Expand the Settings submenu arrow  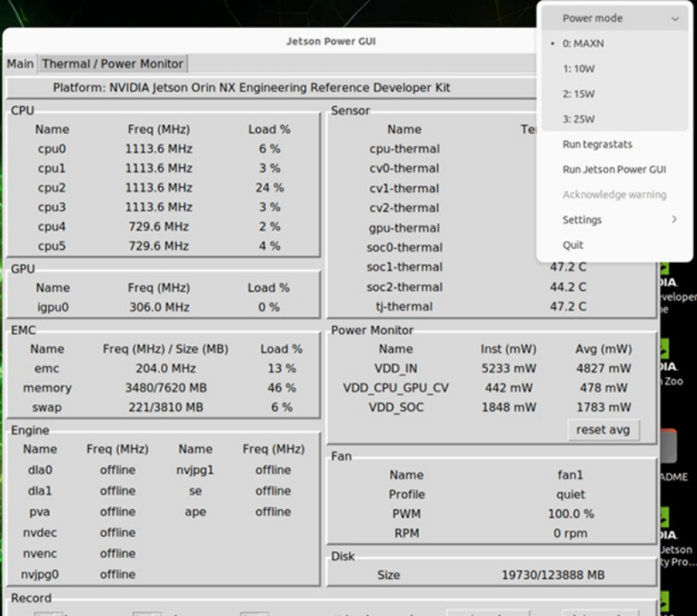coord(674,219)
